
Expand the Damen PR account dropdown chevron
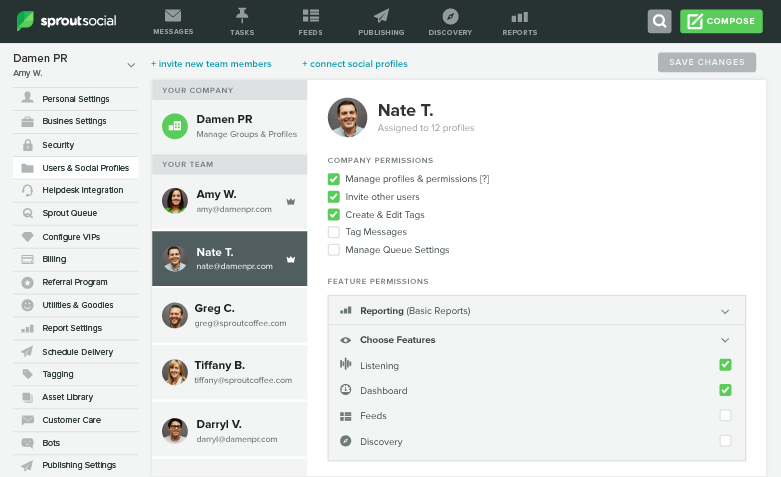pyautogui.click(x=131, y=65)
